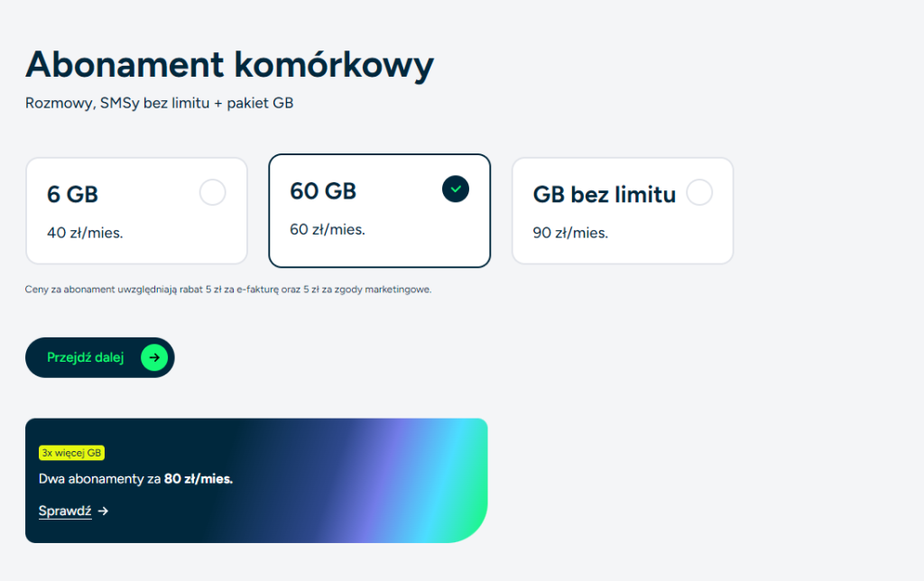Click the green arrow icon in Przejdź dalej
The width and height of the screenshot is (924, 581).
point(154,357)
